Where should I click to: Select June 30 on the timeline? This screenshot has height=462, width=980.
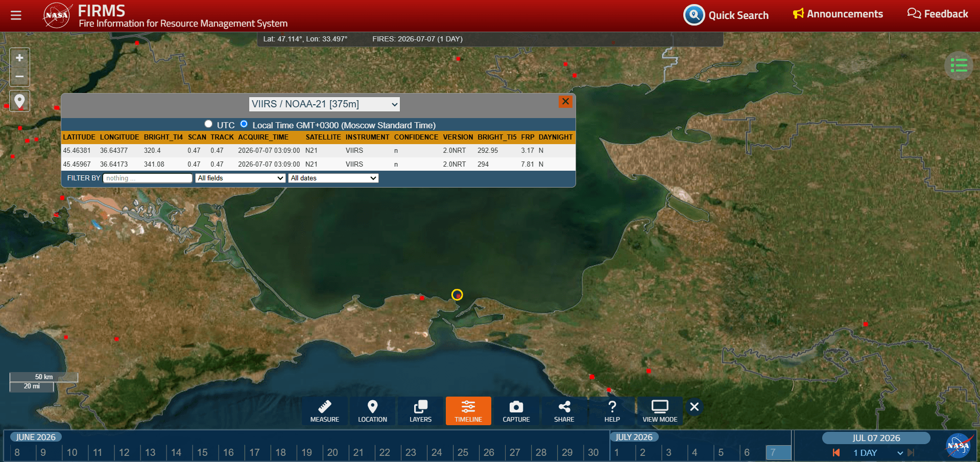pyautogui.click(x=593, y=452)
